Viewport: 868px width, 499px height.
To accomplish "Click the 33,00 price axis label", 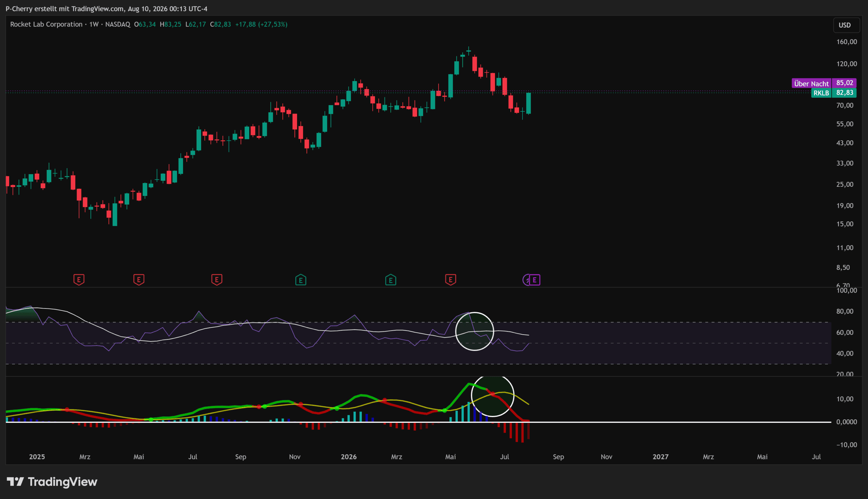I will 845,163.
